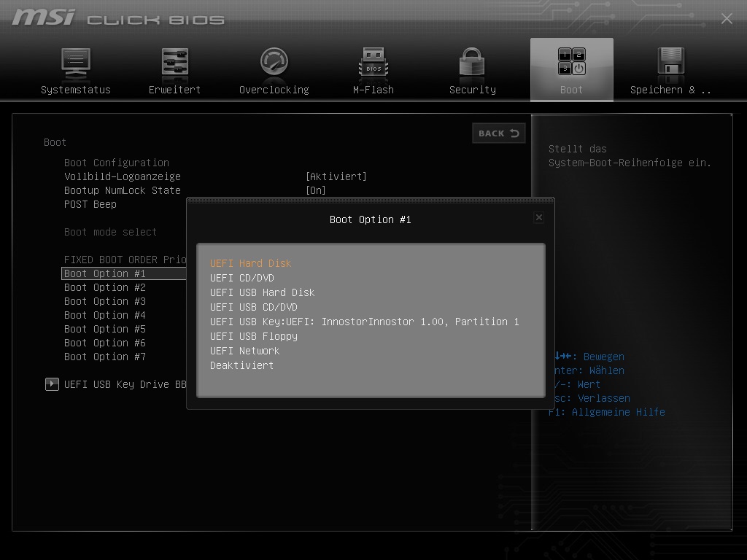
Task: Open the Erweitert sliders icon
Action: point(175,62)
